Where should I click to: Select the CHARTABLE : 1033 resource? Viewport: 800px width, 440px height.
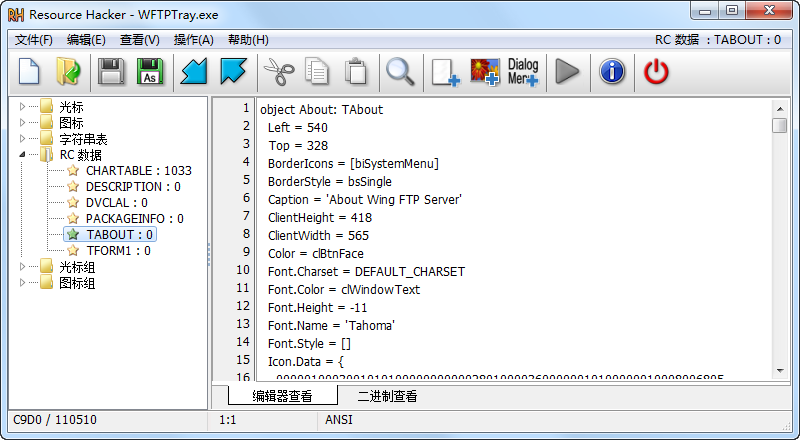coord(138,171)
